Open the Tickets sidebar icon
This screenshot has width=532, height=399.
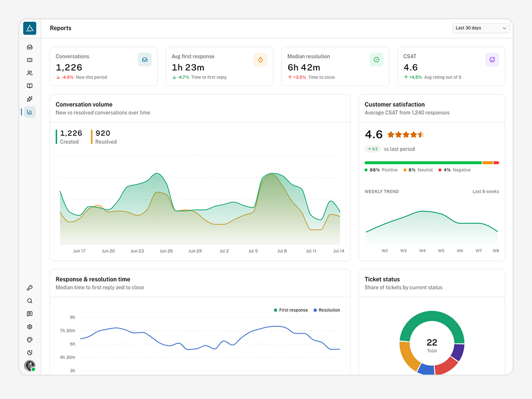coord(30,60)
